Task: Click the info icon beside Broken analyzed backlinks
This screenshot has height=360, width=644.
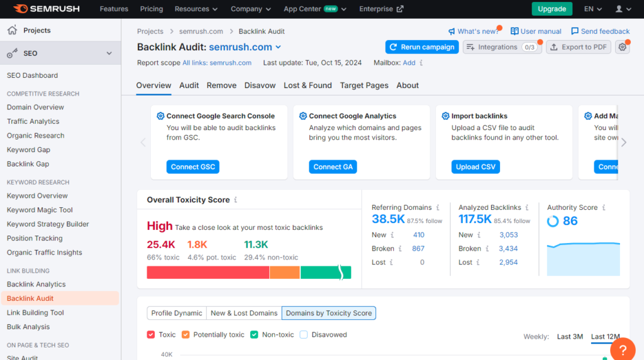Action: pyautogui.click(x=487, y=248)
